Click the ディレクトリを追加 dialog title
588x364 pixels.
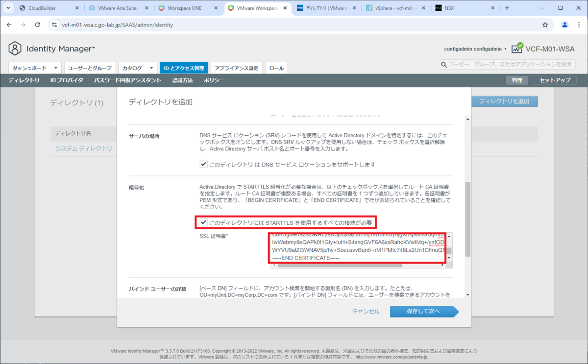point(161,102)
